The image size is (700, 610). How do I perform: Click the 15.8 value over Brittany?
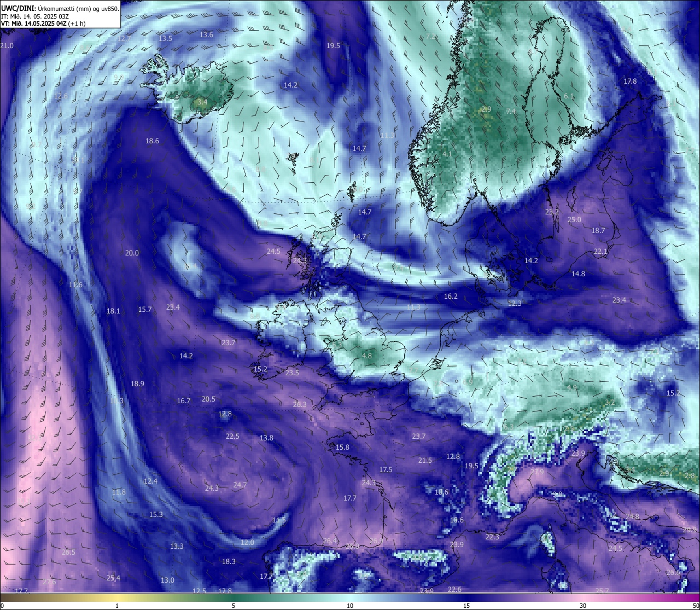point(342,448)
